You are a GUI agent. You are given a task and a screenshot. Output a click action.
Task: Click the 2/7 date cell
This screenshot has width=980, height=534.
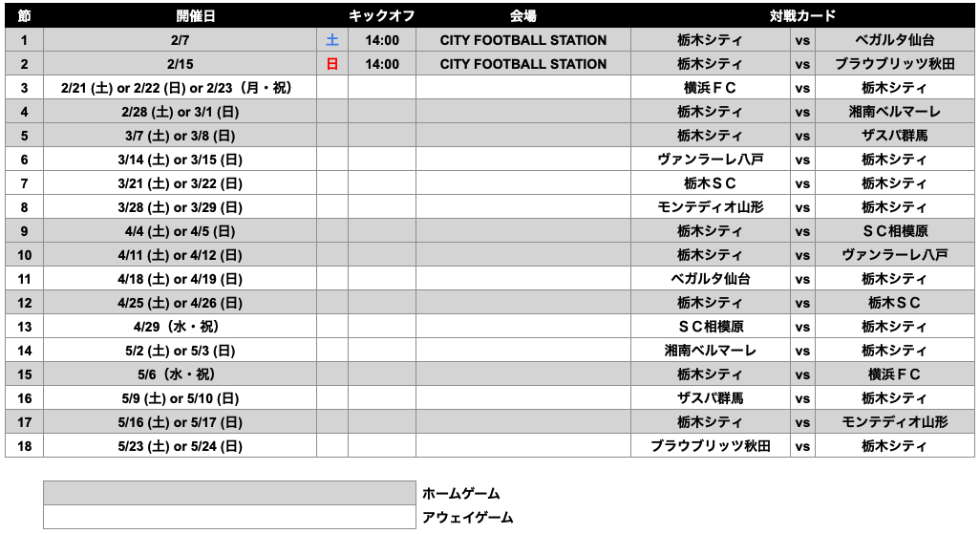pos(180,40)
